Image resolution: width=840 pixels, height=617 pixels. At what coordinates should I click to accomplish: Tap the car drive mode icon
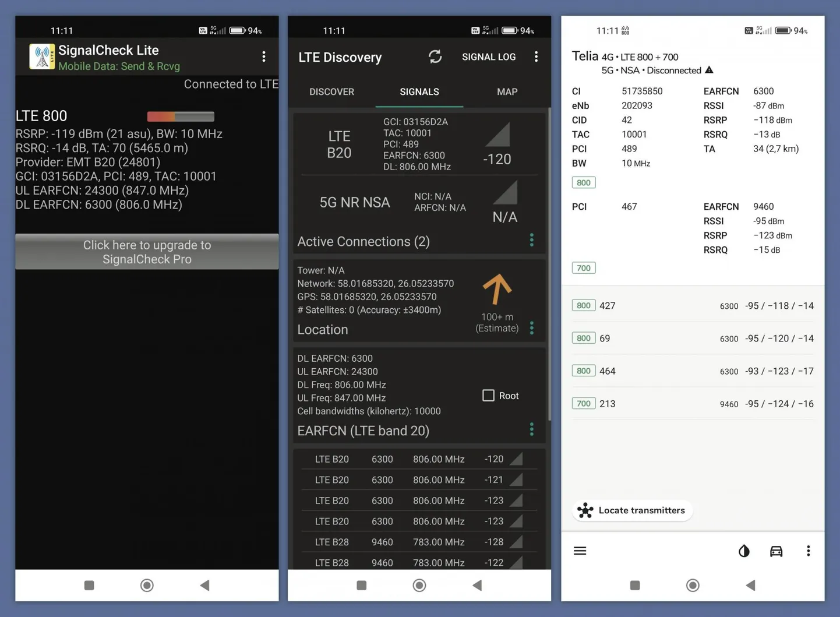[x=776, y=551]
